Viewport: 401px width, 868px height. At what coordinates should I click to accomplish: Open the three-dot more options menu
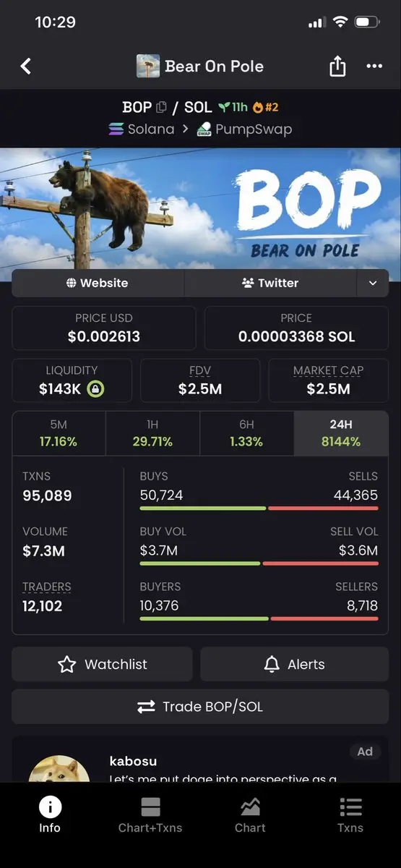374,67
